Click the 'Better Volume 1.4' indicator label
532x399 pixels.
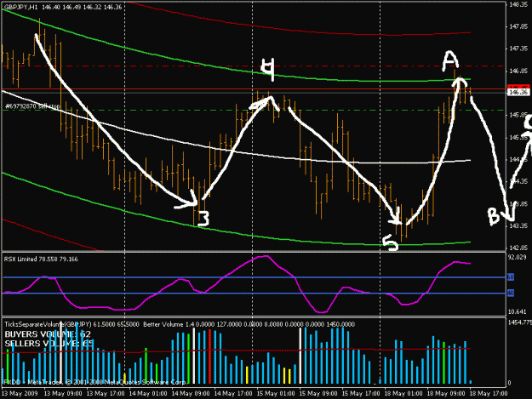click(169, 324)
